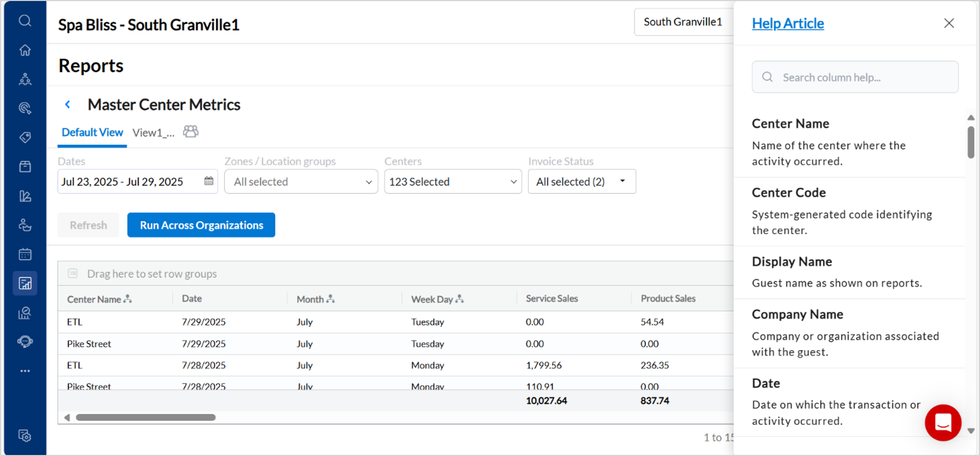This screenshot has height=456, width=980.
Task: Open more options ellipsis in sidebar
Action: pos(25,371)
